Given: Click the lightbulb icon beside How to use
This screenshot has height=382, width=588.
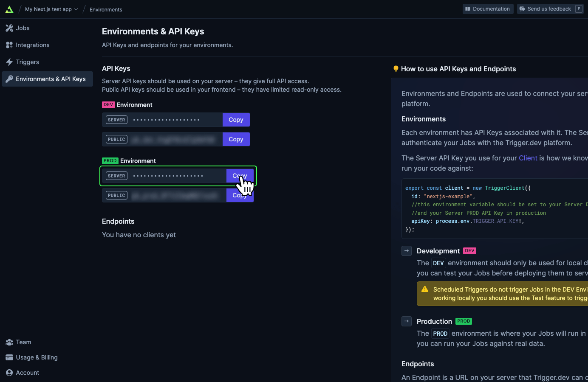Looking at the screenshot, I should (x=396, y=69).
